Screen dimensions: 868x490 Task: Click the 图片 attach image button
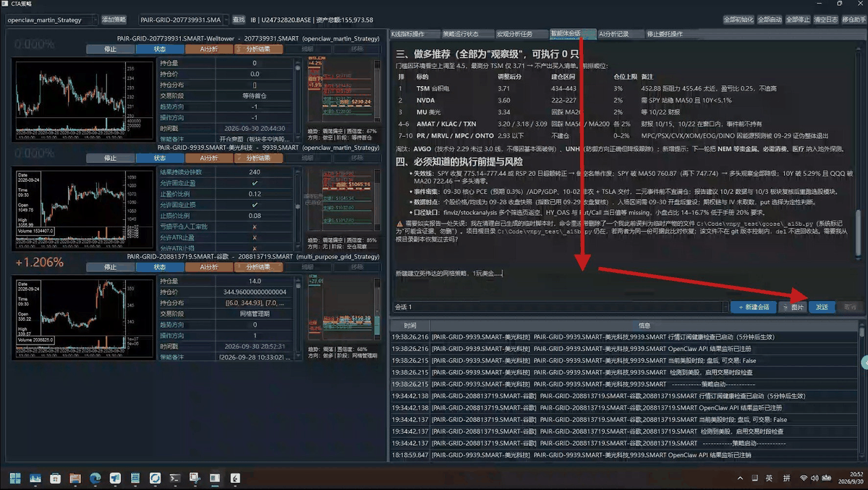(793, 307)
